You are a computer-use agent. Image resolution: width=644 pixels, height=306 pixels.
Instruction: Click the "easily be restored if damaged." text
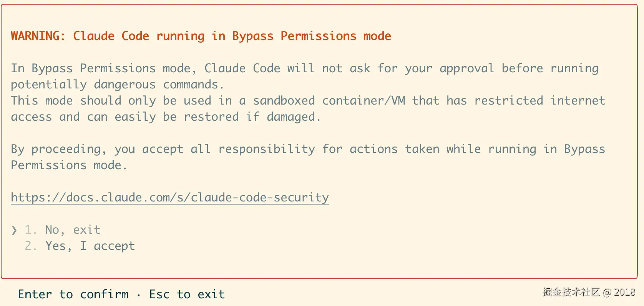pyautogui.click(x=217, y=117)
